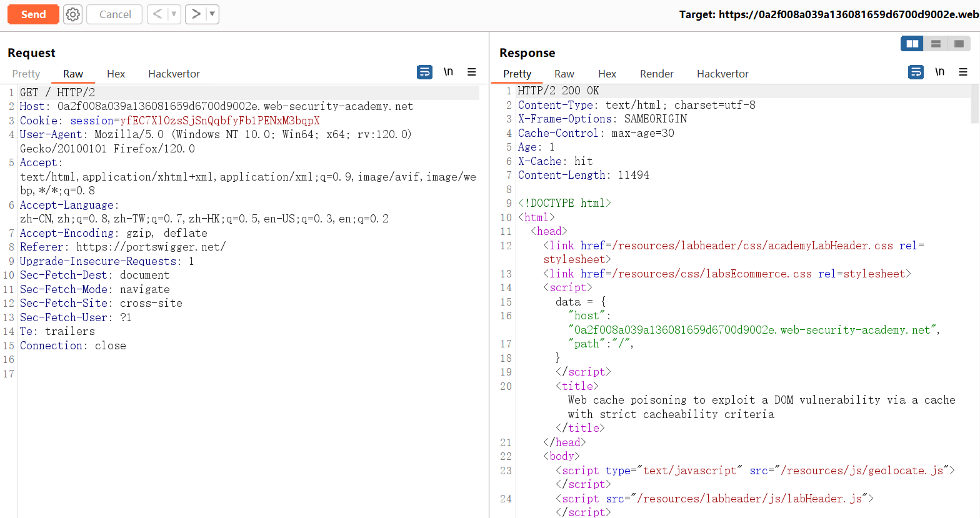The width and height of the screenshot is (980, 518).
Task: Open the Request Hackvertor tab
Action: pos(174,74)
